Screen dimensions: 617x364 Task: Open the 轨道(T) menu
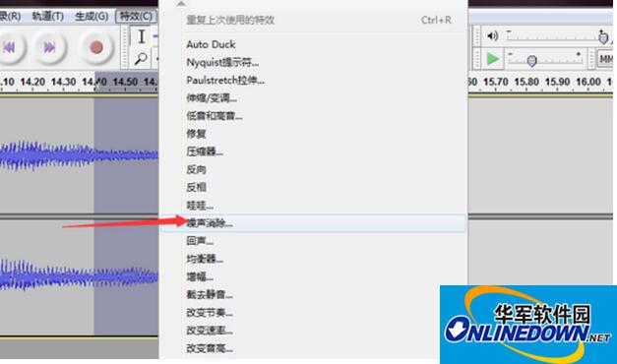point(47,17)
